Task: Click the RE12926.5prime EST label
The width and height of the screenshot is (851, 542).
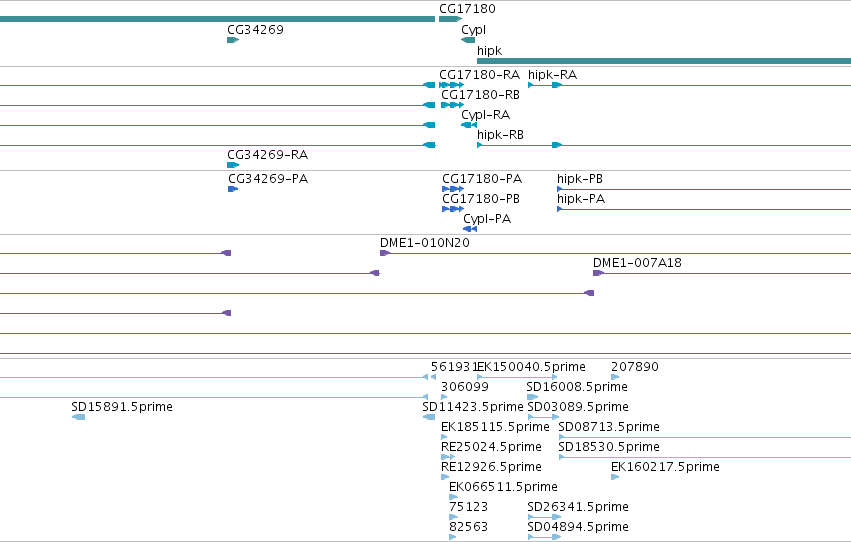Action: point(491,468)
